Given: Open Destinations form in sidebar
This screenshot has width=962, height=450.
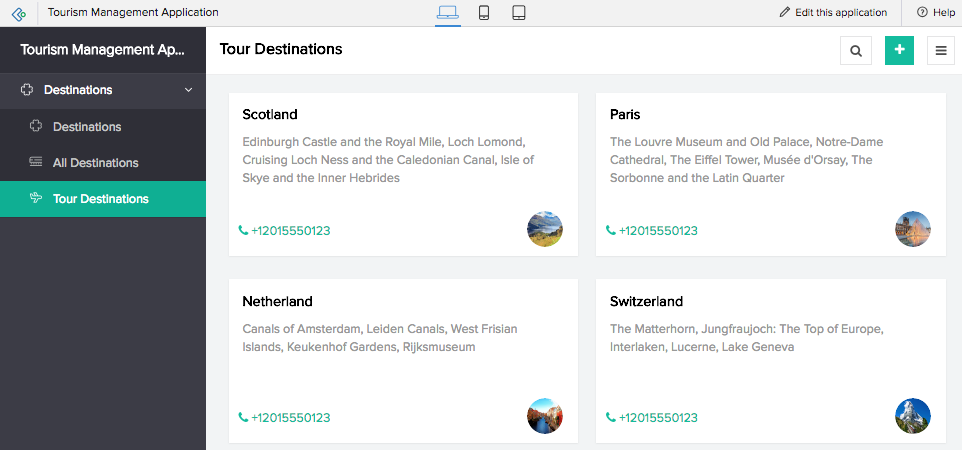Looking at the screenshot, I should (x=87, y=127).
